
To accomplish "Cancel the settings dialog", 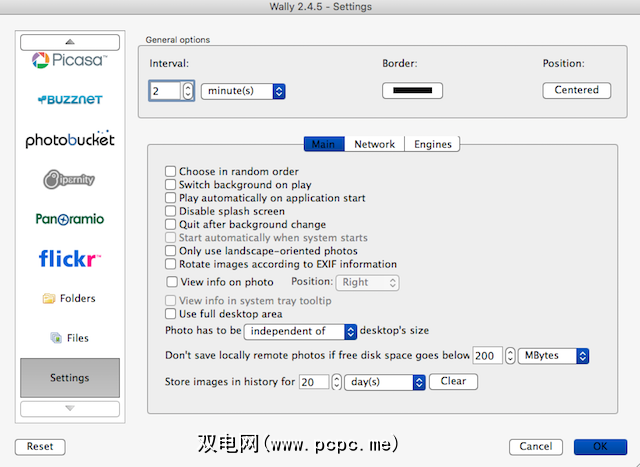I will pyautogui.click(x=536, y=447).
